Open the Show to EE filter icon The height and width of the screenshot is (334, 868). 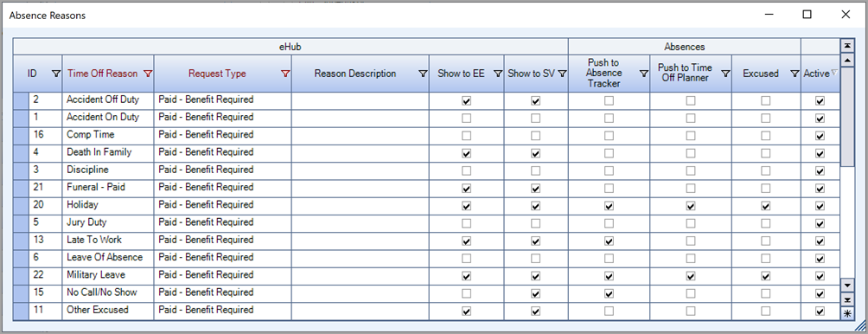[498, 74]
